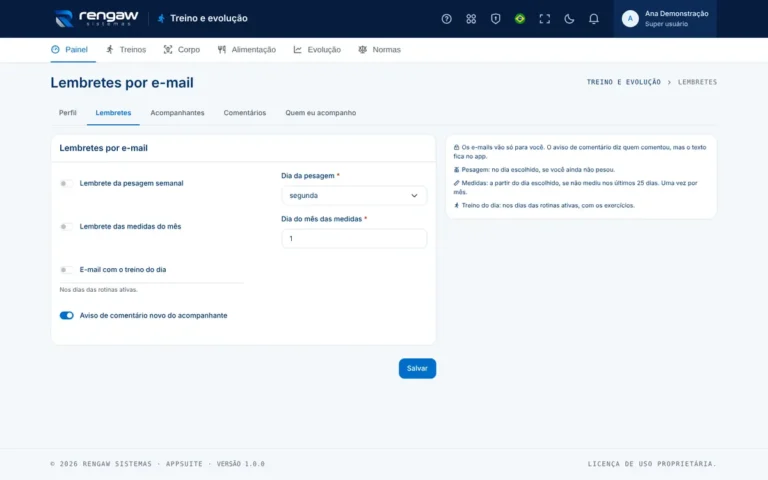Click the Painel gauge icon
The width and height of the screenshot is (768, 480).
pyautogui.click(x=55, y=49)
